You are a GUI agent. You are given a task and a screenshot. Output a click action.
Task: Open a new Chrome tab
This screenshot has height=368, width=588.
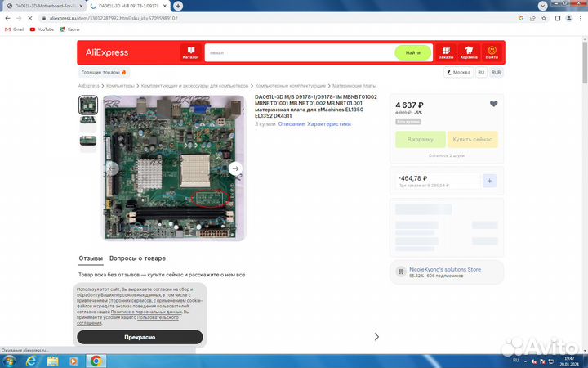click(x=178, y=6)
